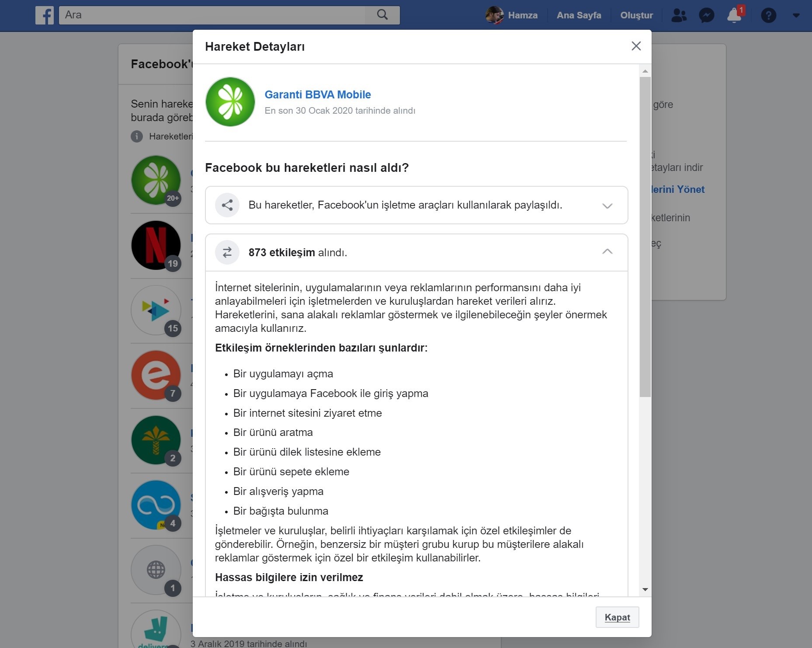Screen dimensions: 812x648
Task: Click the dialog scrollbar up arrow
Action: pyautogui.click(x=645, y=71)
